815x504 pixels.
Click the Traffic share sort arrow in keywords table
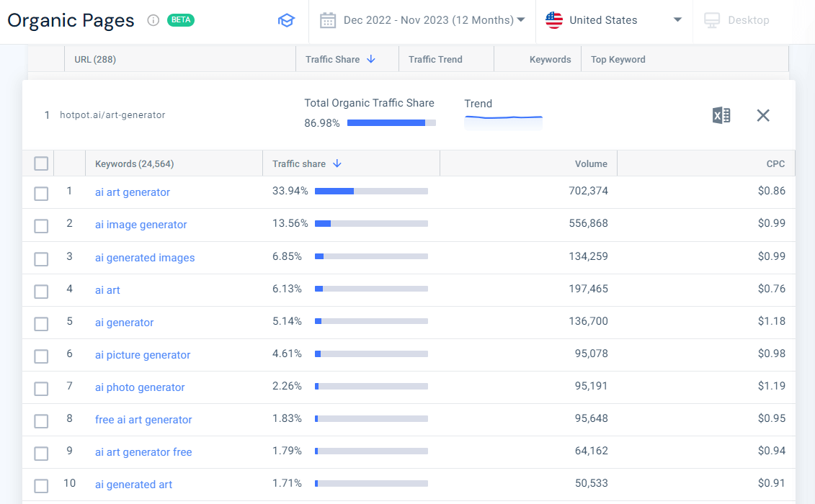(x=337, y=164)
